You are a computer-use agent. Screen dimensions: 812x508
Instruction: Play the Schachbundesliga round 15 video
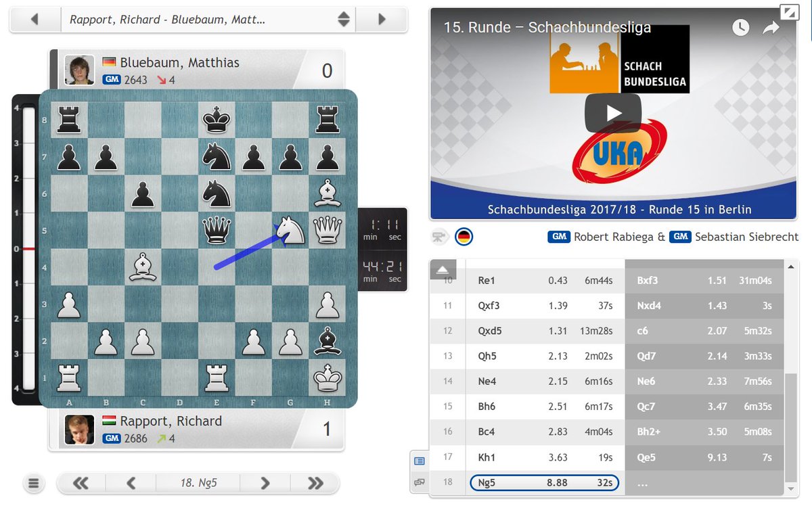click(612, 114)
